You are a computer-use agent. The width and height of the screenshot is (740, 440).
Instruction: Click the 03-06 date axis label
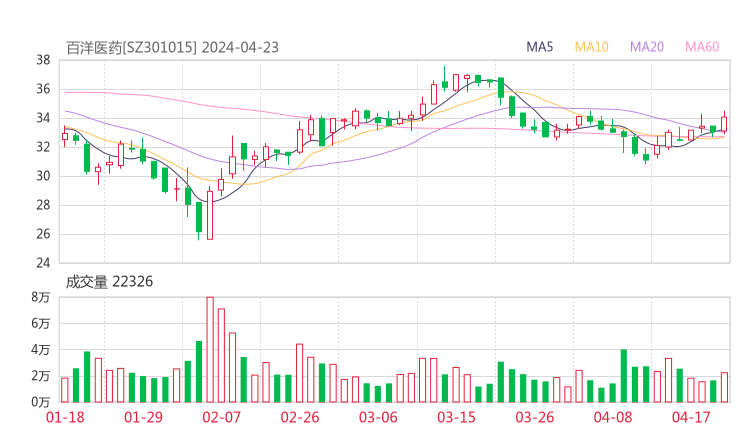[378, 417]
